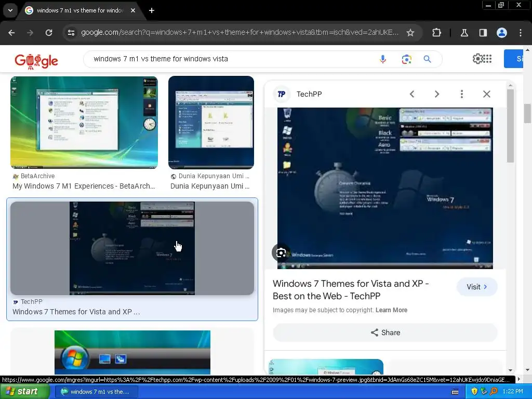Go back to previous page in Chrome
Viewport: 532px width, 399px height.
(11, 33)
